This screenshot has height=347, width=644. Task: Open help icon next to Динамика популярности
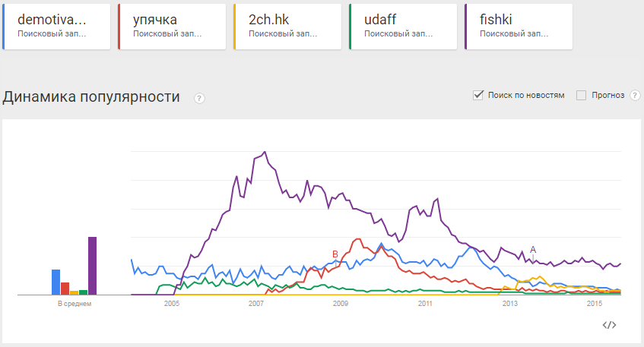[x=199, y=98]
